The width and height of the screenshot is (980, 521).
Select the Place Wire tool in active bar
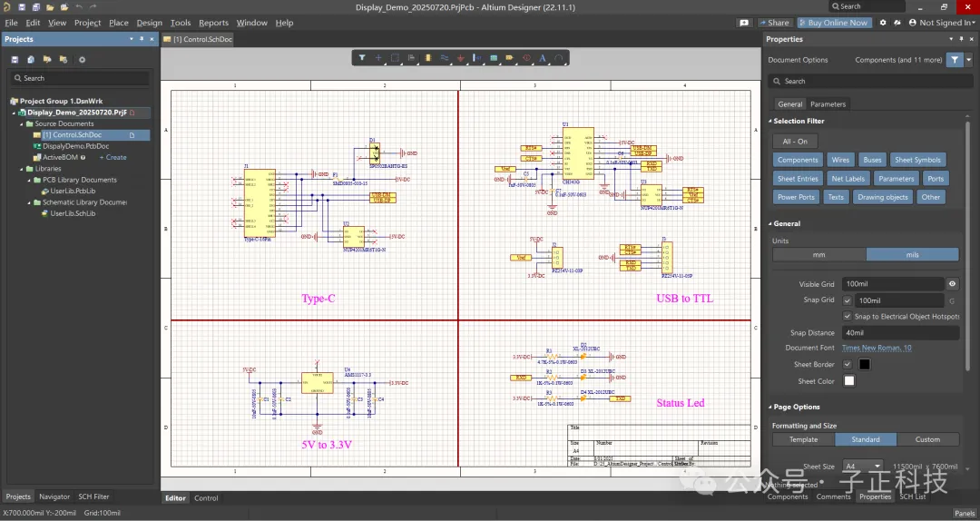(445, 57)
